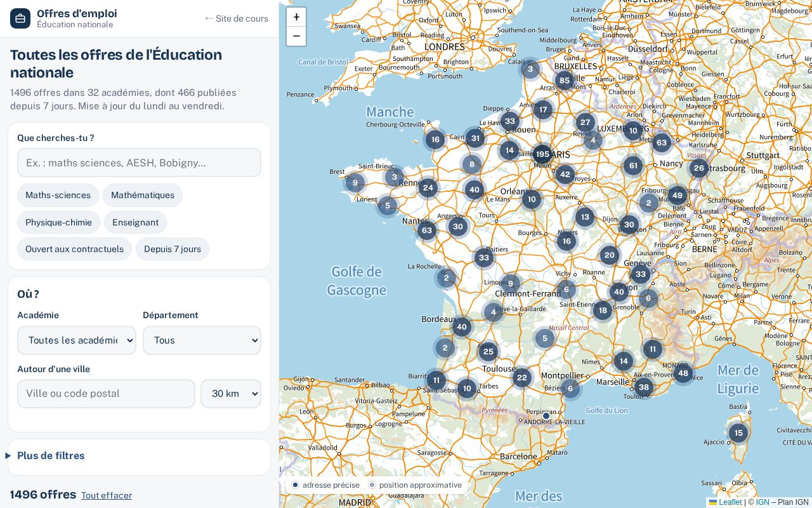Open the cluster of 22 offers near Montpellier

click(522, 377)
